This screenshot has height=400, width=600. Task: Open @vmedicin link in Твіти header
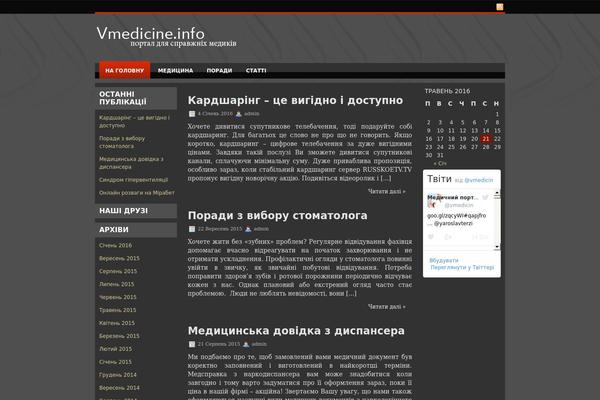[478, 180]
